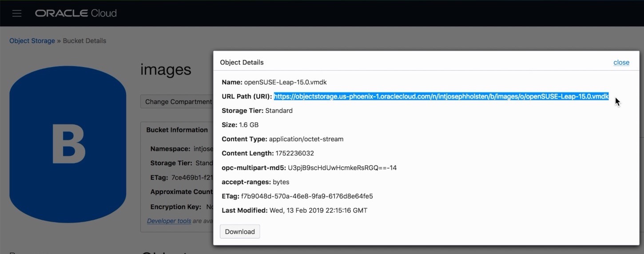Click the Size value 1.6 GB
644x254 pixels.
249,125
